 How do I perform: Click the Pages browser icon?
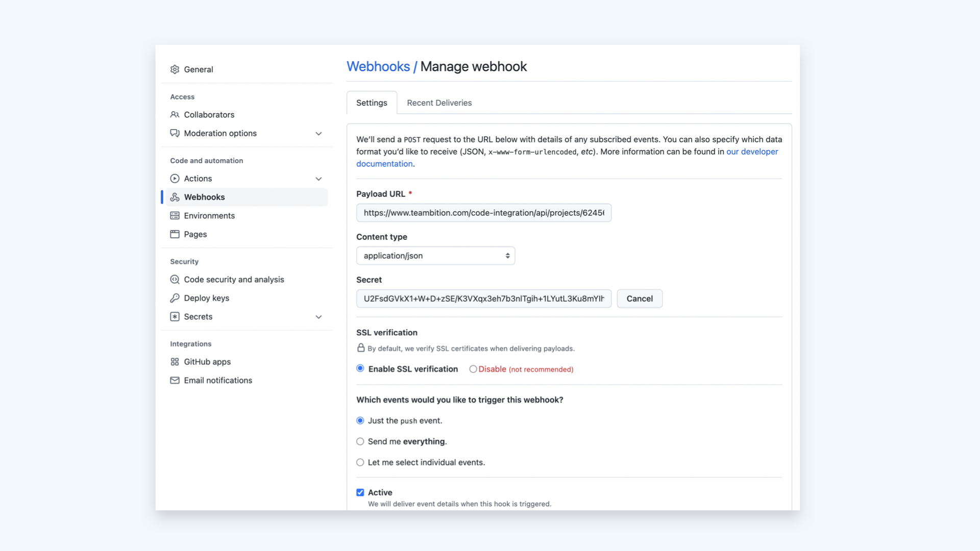(x=175, y=234)
